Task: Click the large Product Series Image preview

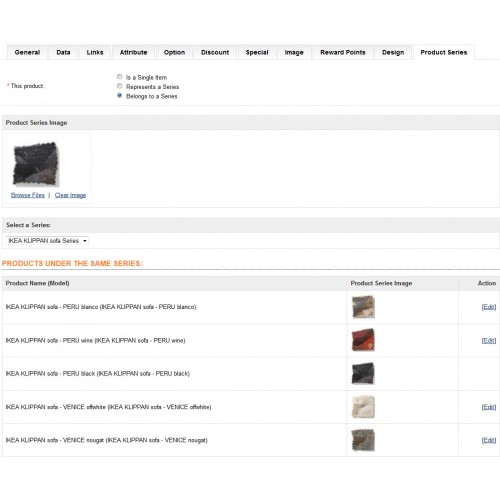Action: pyautogui.click(x=36, y=164)
